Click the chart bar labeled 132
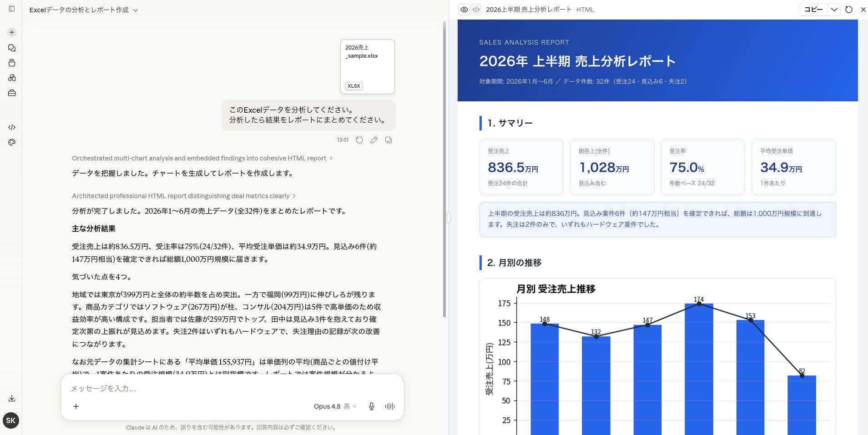868x435 pixels. pos(596,385)
